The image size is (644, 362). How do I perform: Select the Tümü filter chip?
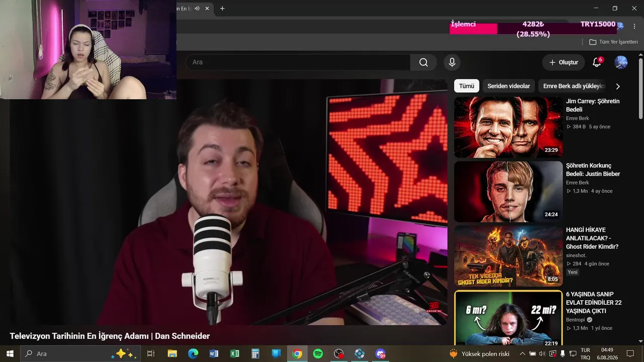click(466, 86)
